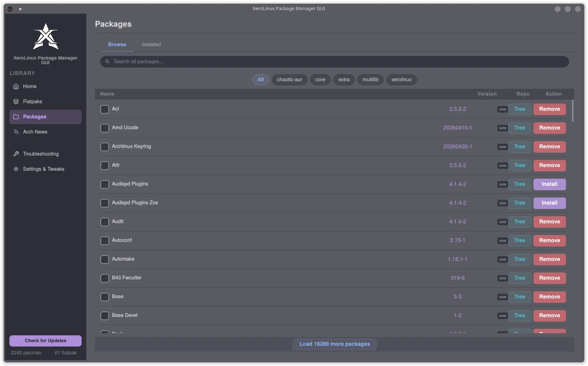588x366 pixels.
Task: Open Flatpaks section
Action: [46, 101]
